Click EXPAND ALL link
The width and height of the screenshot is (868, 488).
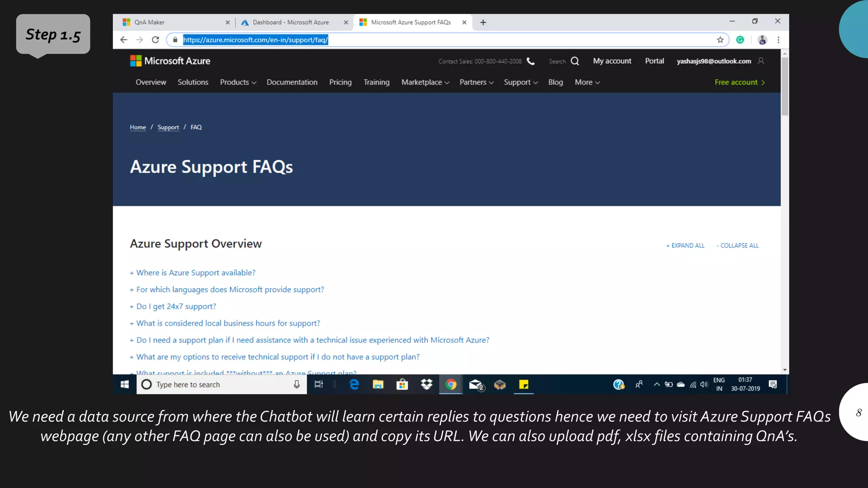point(685,246)
